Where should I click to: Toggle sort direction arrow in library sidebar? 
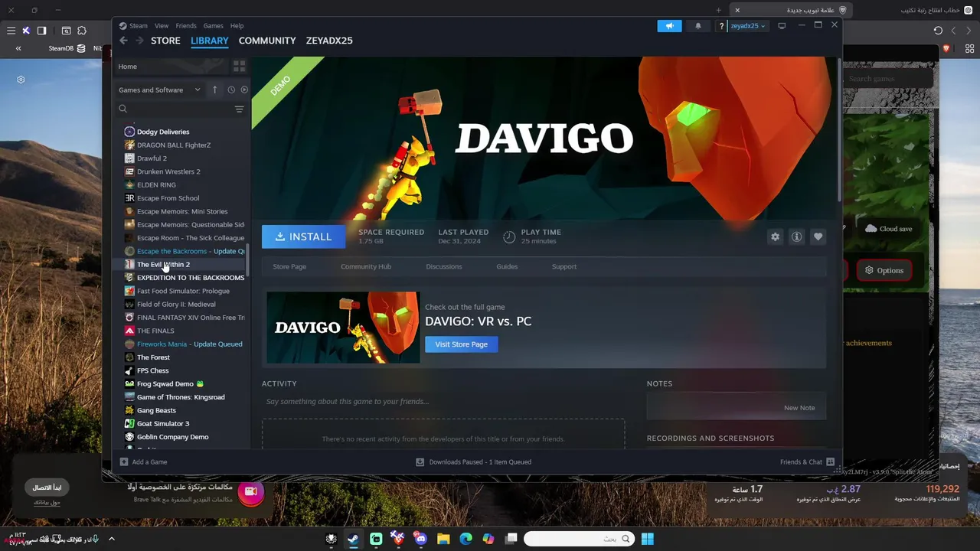(x=214, y=90)
